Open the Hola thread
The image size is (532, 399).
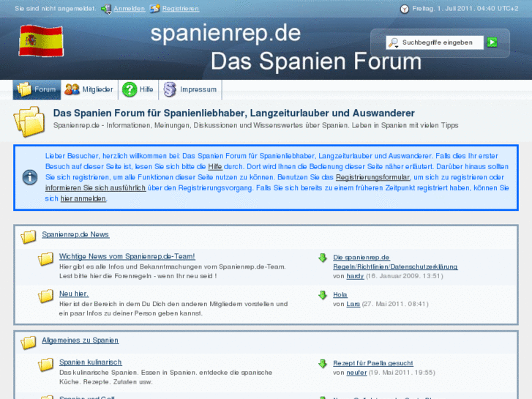340,295
